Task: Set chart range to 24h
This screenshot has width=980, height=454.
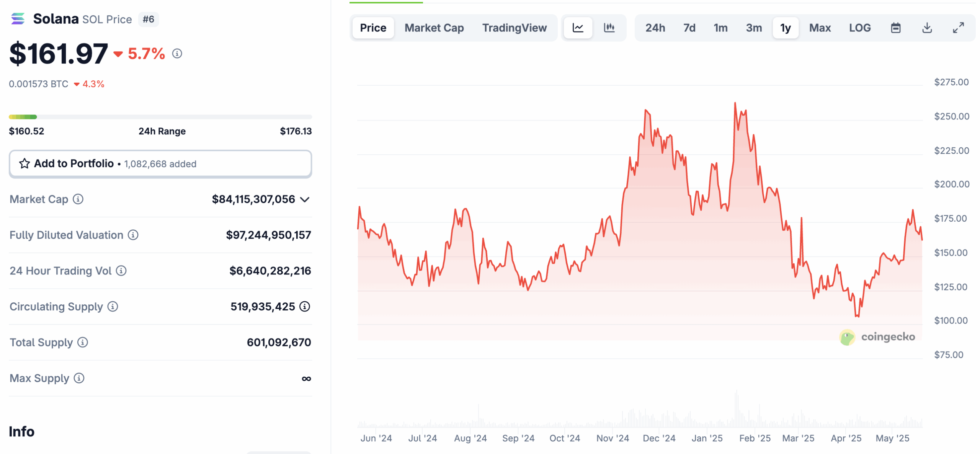Action: coord(655,28)
